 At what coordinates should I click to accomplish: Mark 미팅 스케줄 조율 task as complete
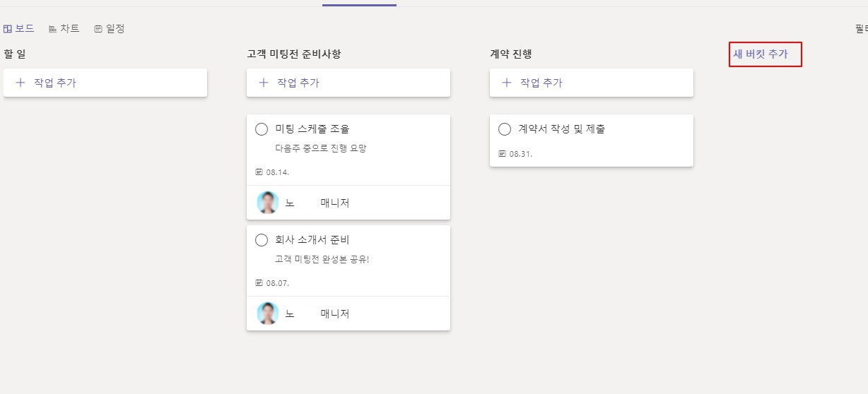click(262, 129)
